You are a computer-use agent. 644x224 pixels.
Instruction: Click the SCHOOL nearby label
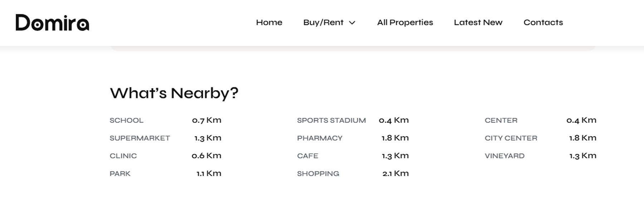pyautogui.click(x=126, y=120)
